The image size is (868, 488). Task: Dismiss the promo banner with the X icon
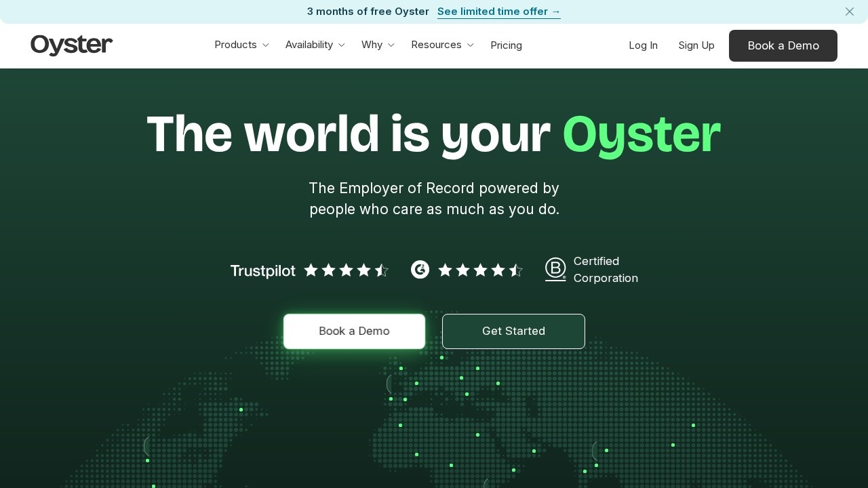click(x=850, y=12)
